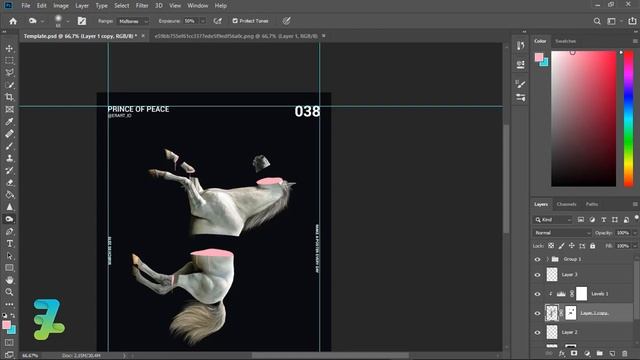Select the Hand tool
The image size is (640, 360).
tap(9, 280)
